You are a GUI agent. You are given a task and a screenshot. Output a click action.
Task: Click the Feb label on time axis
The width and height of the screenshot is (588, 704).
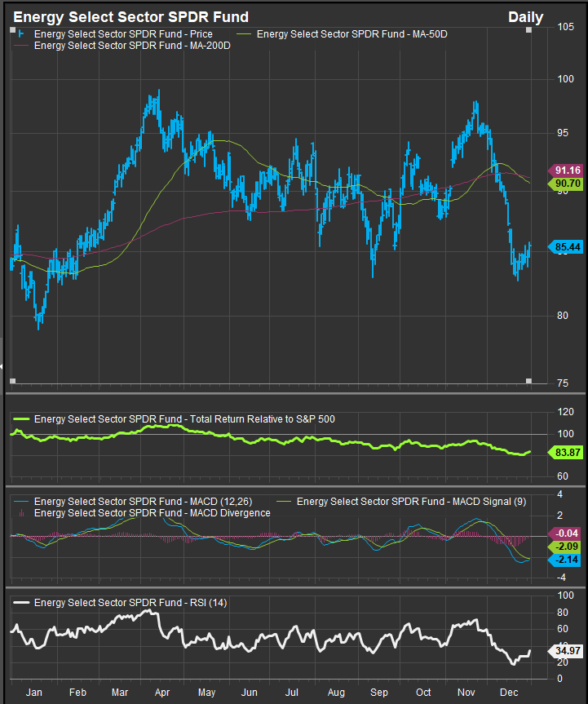coord(77,693)
